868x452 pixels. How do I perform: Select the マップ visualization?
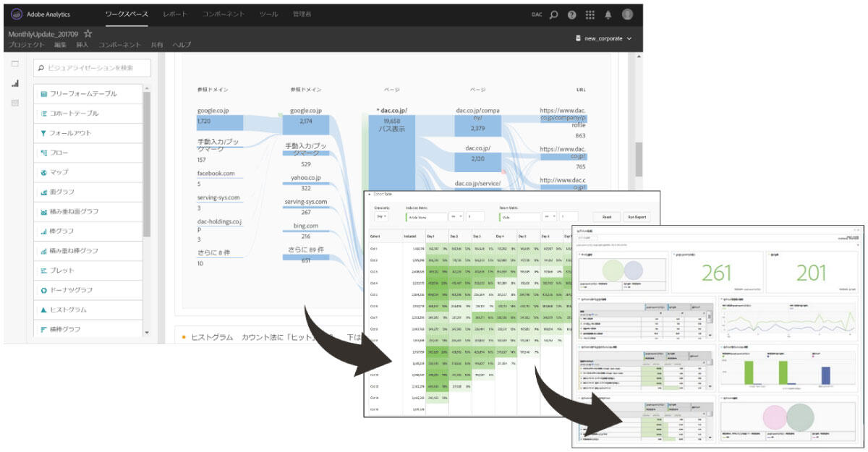88,172
